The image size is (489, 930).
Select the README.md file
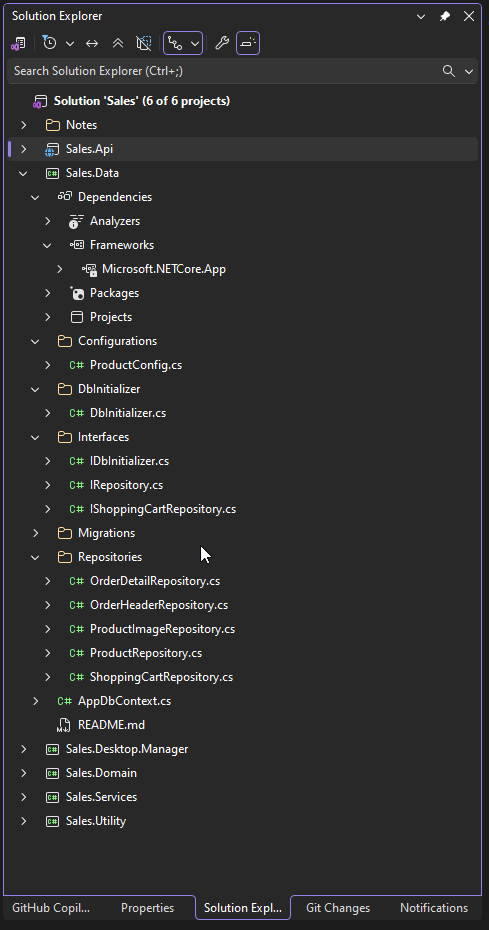tap(112, 725)
